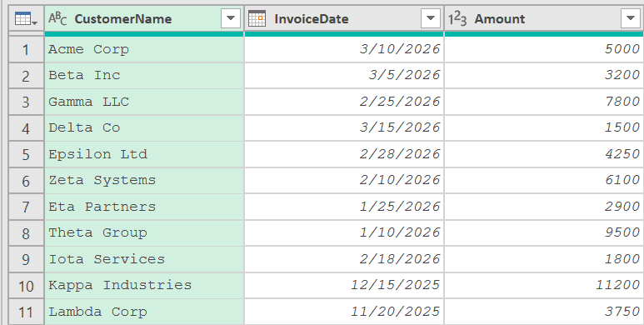This screenshot has width=644, height=325.
Task: Click the amount cell 4250
Action: click(544, 154)
